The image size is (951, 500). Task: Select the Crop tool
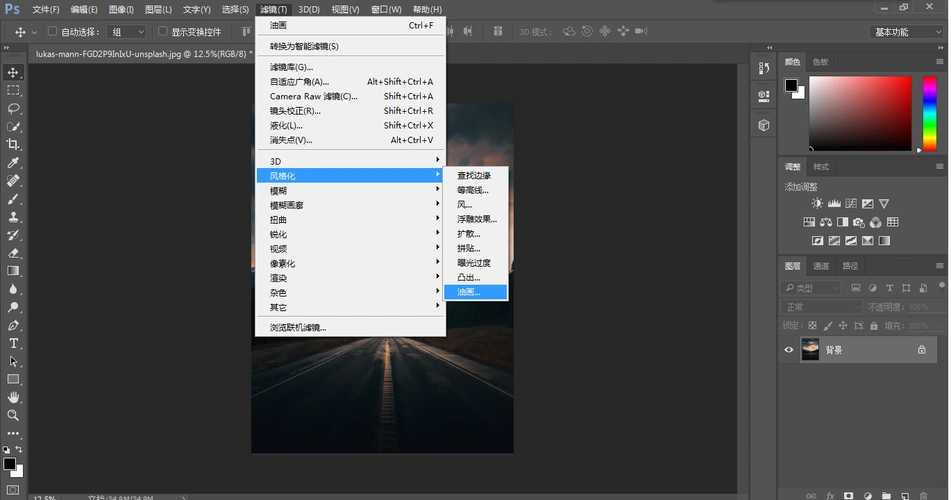13,144
